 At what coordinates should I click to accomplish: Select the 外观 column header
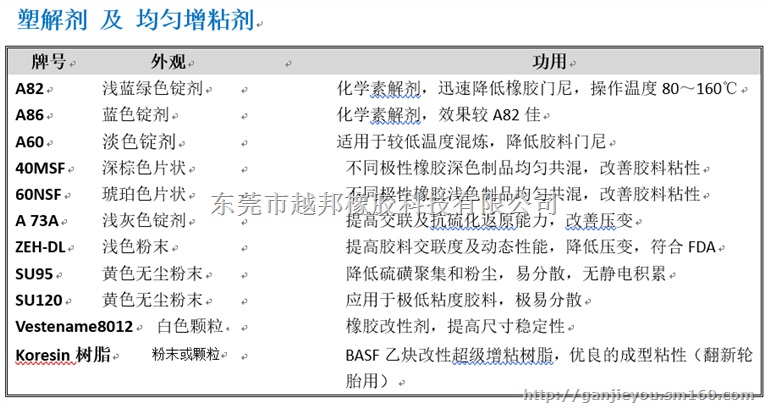168,62
